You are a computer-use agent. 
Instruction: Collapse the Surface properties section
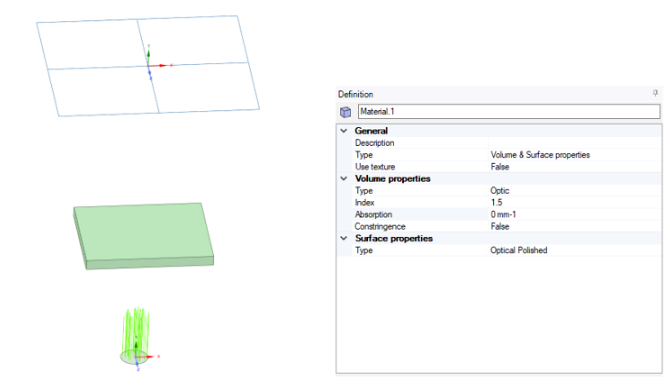coord(344,238)
